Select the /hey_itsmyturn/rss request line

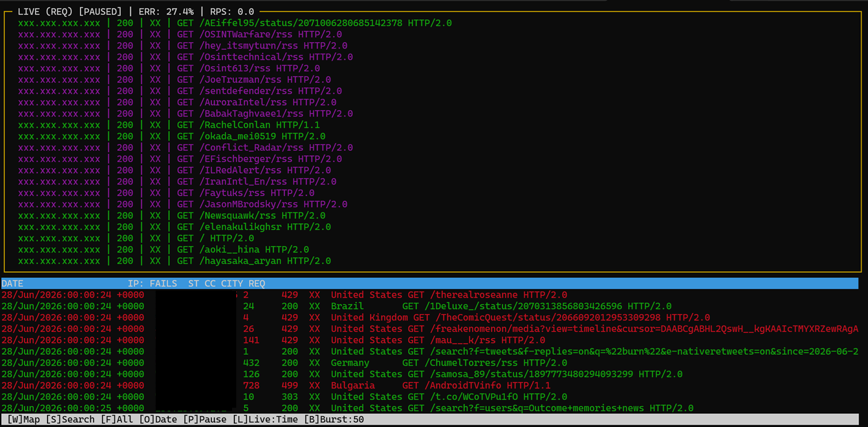pos(182,46)
